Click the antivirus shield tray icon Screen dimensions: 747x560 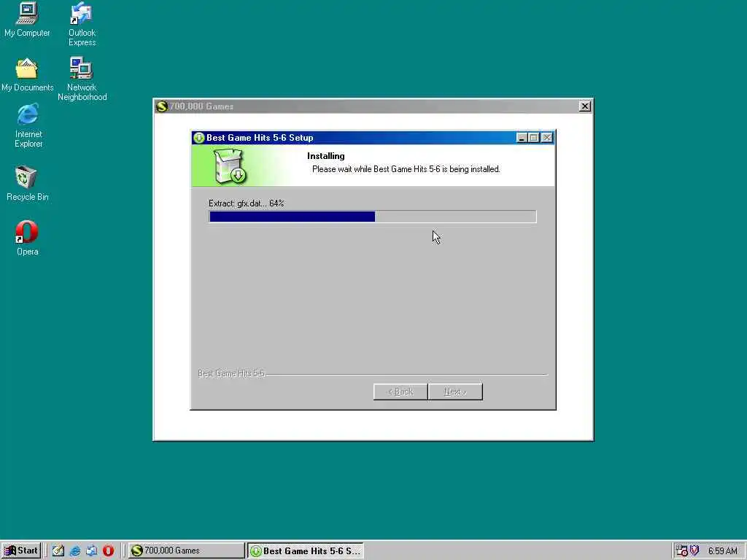(694, 551)
